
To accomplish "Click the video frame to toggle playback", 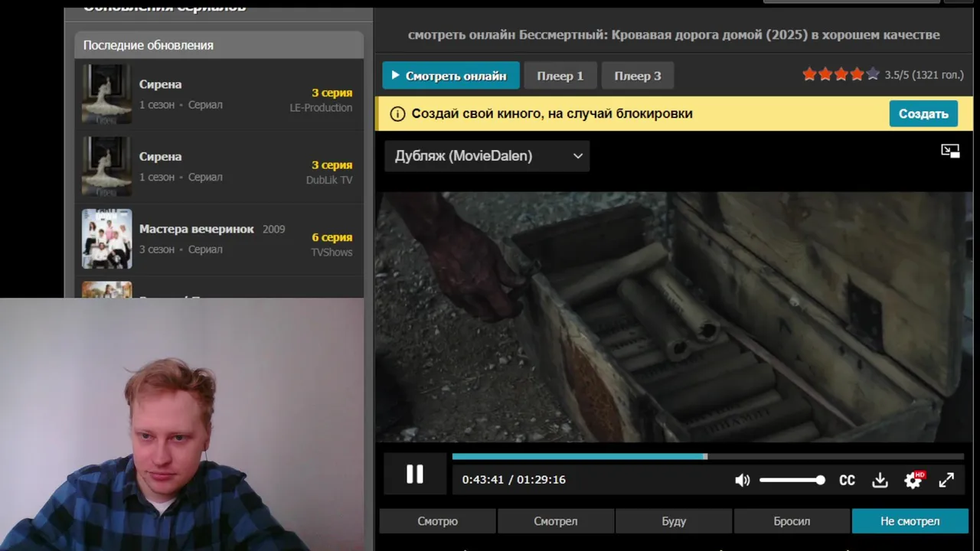I will (x=674, y=316).
